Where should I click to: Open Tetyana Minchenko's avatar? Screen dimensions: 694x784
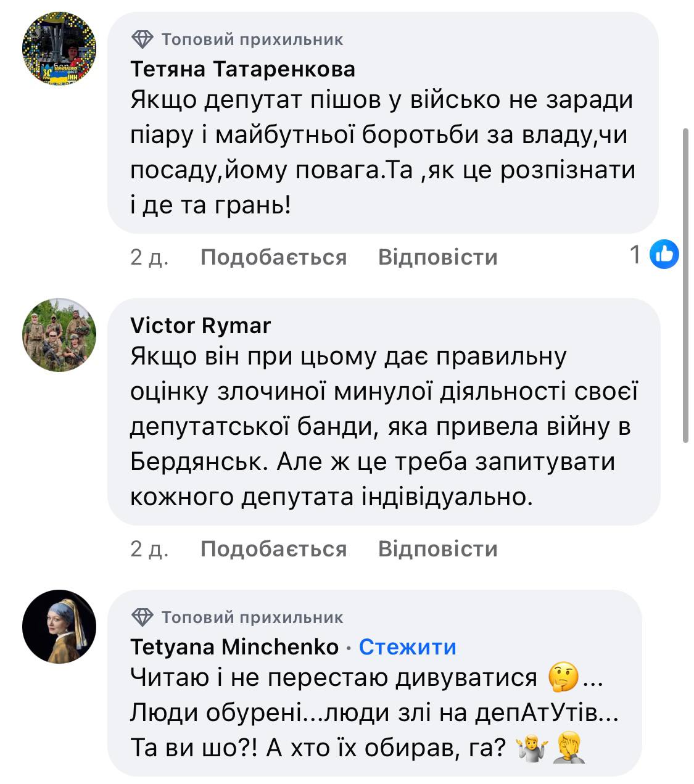59,626
